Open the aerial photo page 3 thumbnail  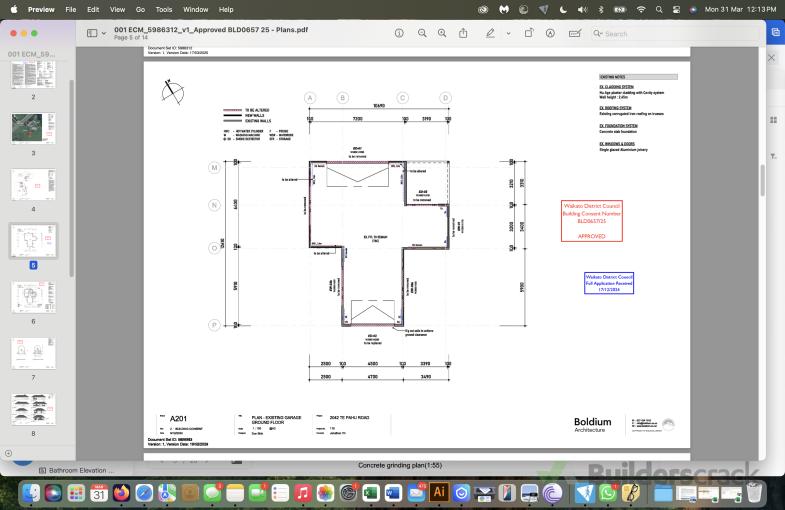(33, 128)
